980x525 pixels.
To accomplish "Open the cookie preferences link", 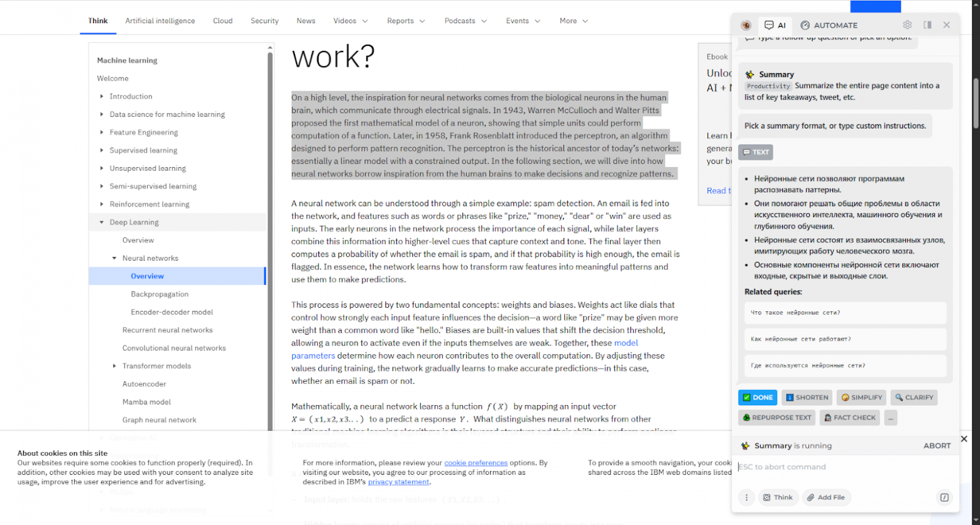I will pos(476,463).
